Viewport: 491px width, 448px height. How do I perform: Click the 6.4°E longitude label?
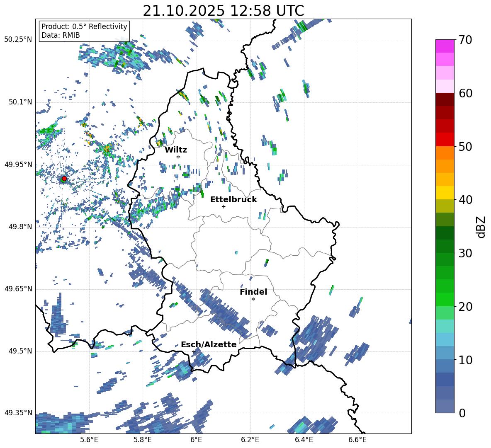point(304,440)
